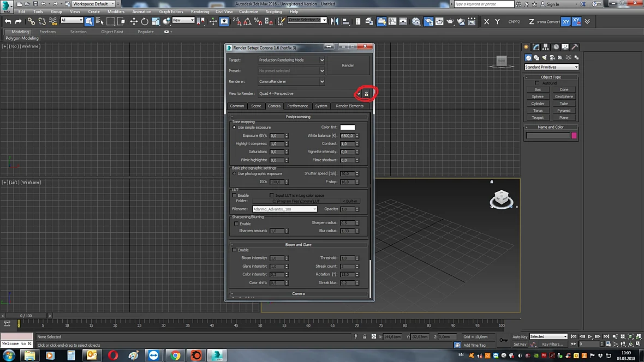Switch to the Common tab

(x=237, y=106)
